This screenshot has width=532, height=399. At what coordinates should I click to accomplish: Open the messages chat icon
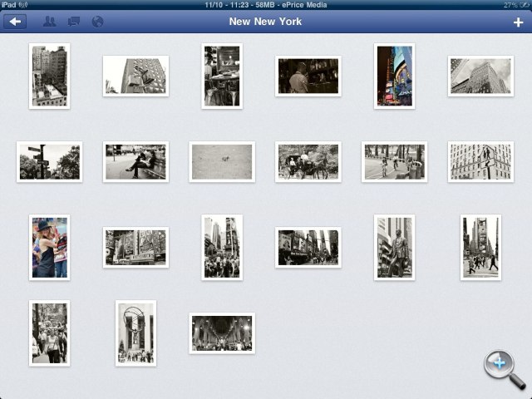74,22
